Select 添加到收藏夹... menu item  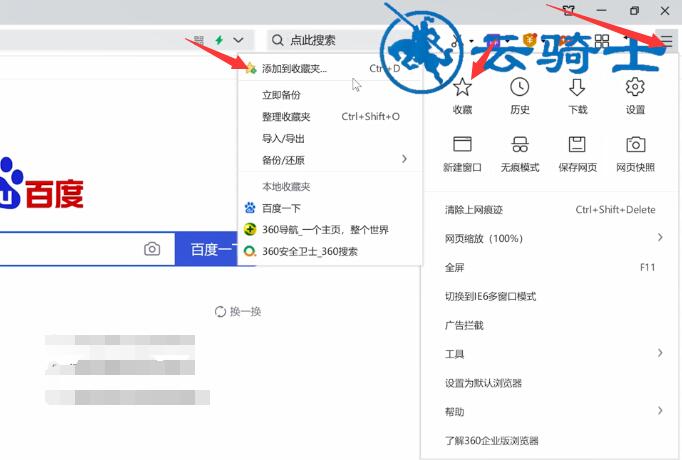tap(330, 68)
